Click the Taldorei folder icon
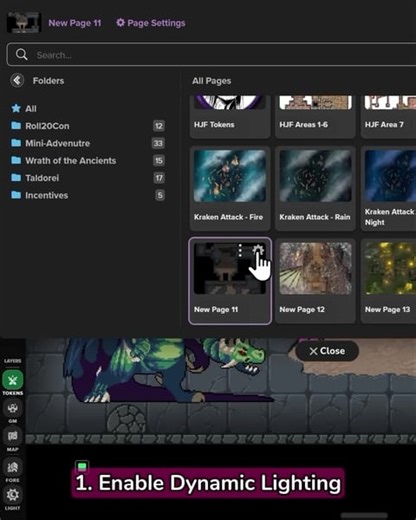 tap(16, 178)
